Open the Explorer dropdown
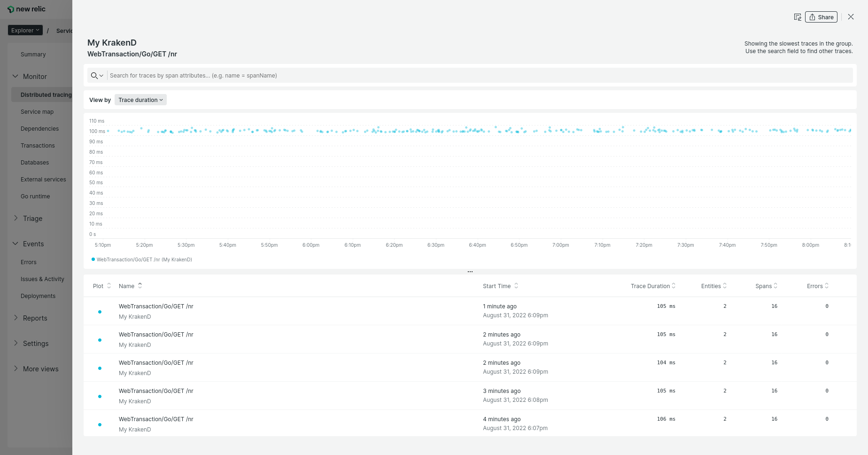The image size is (868, 455). [25, 30]
